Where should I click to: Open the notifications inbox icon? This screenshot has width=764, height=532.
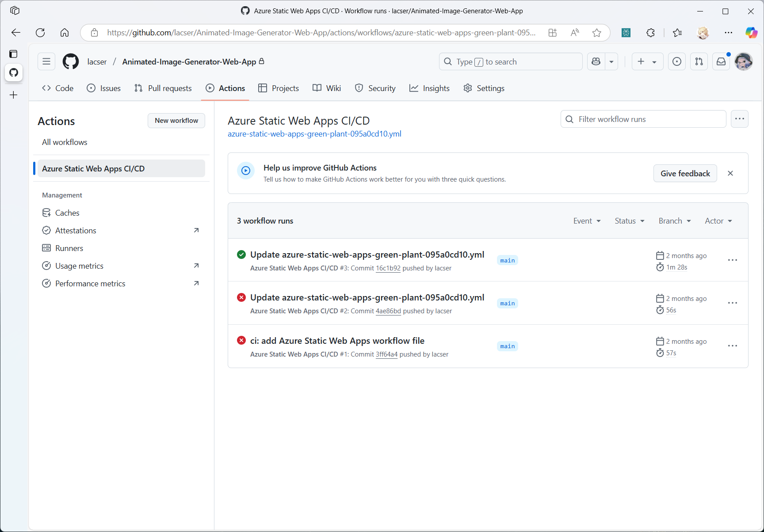click(721, 61)
